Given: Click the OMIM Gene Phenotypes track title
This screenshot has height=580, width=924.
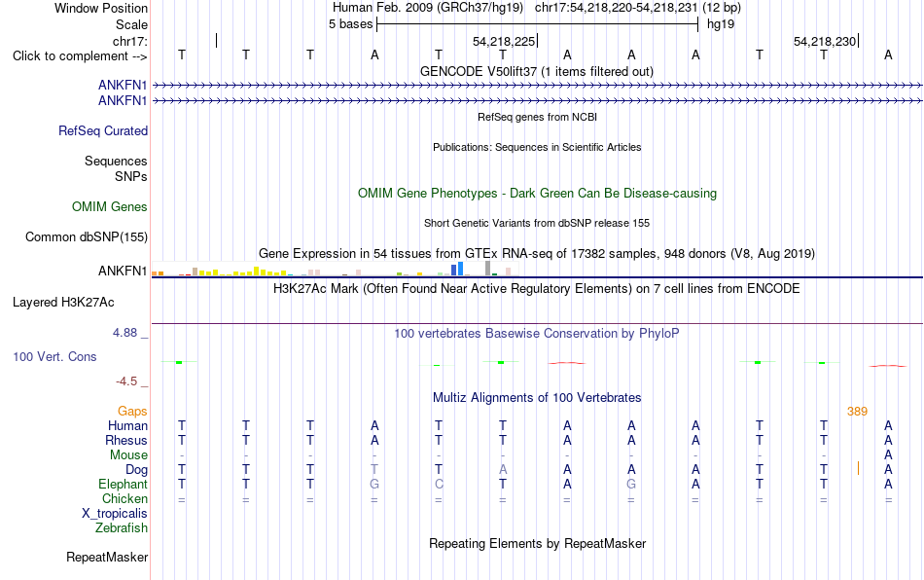Looking at the screenshot, I should pyautogui.click(x=537, y=194).
